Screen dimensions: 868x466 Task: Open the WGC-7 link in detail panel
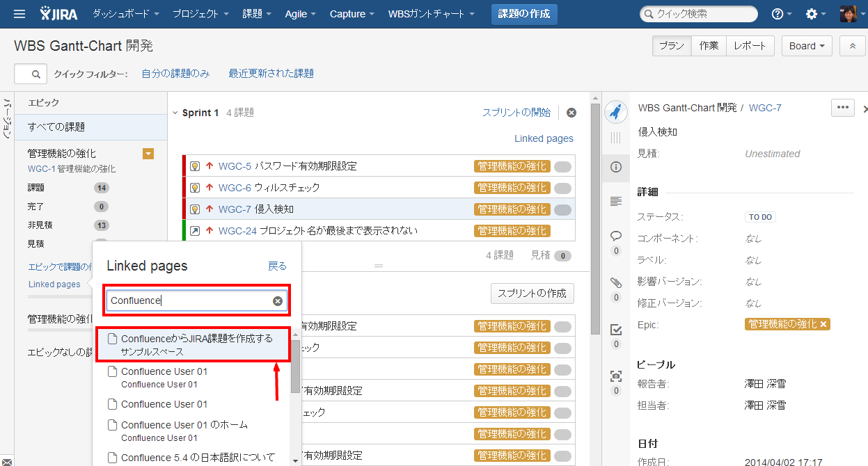tap(765, 108)
